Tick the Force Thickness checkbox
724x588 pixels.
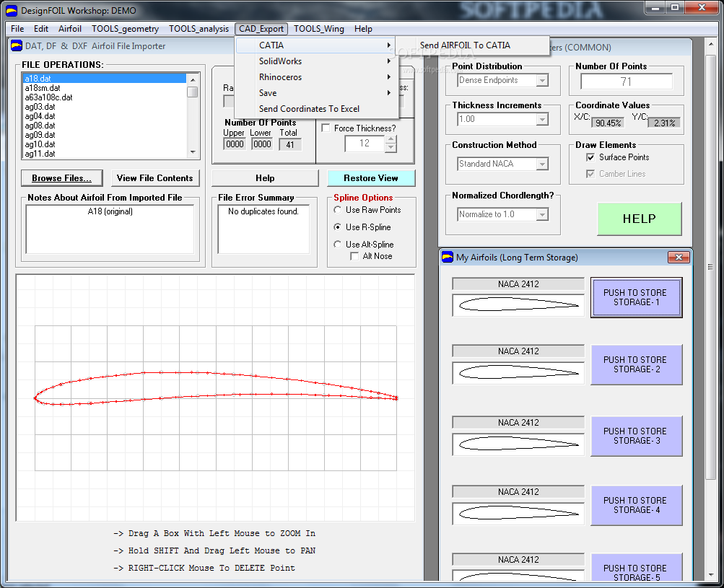pos(326,128)
